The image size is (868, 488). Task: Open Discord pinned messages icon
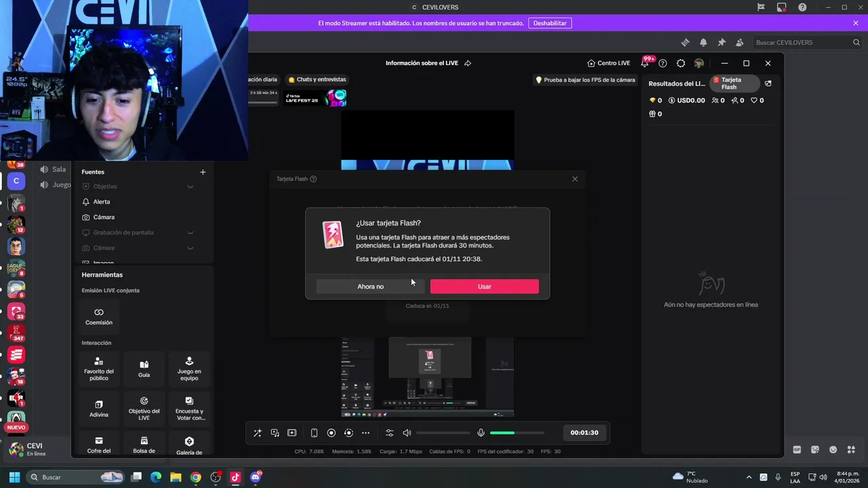(x=722, y=42)
